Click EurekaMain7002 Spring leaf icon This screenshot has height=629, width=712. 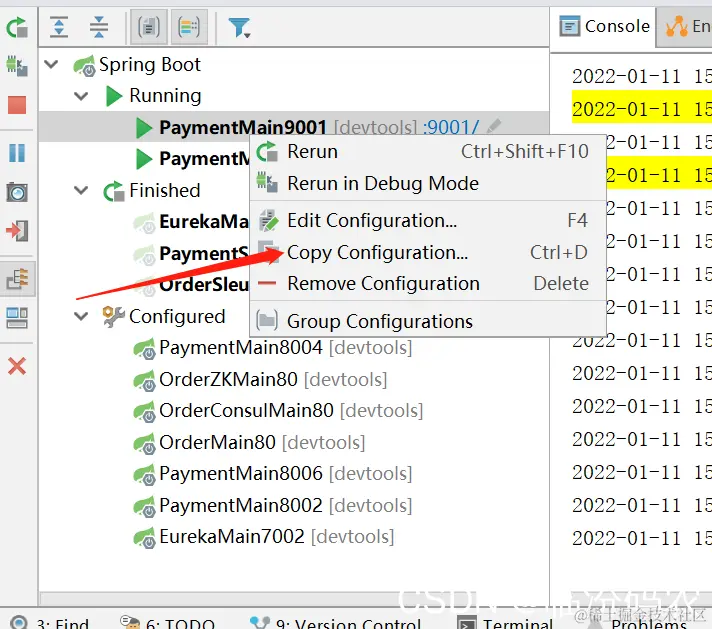(x=145, y=538)
